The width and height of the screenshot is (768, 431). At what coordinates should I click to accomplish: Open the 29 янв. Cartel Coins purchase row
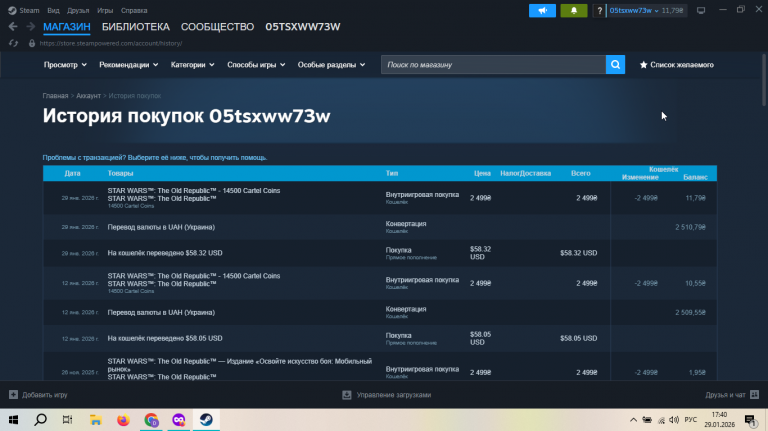pyautogui.click(x=380, y=198)
